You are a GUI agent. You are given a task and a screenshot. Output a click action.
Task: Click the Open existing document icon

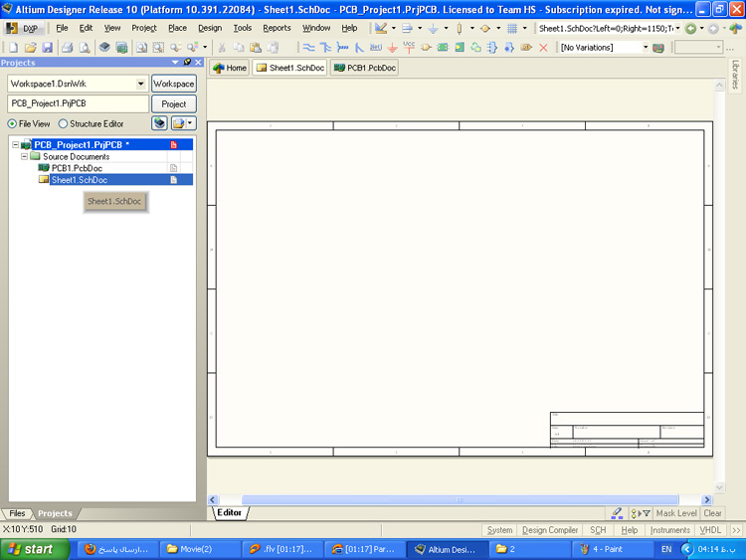30,48
